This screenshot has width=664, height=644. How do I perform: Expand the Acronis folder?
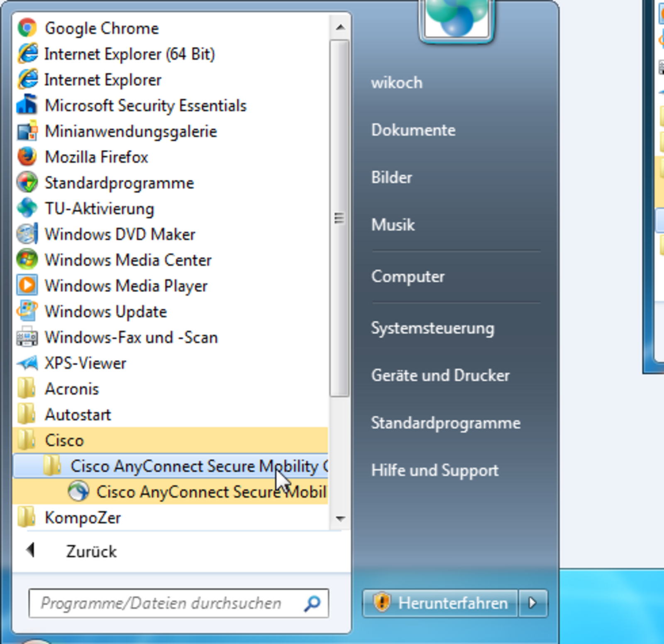(x=170, y=389)
